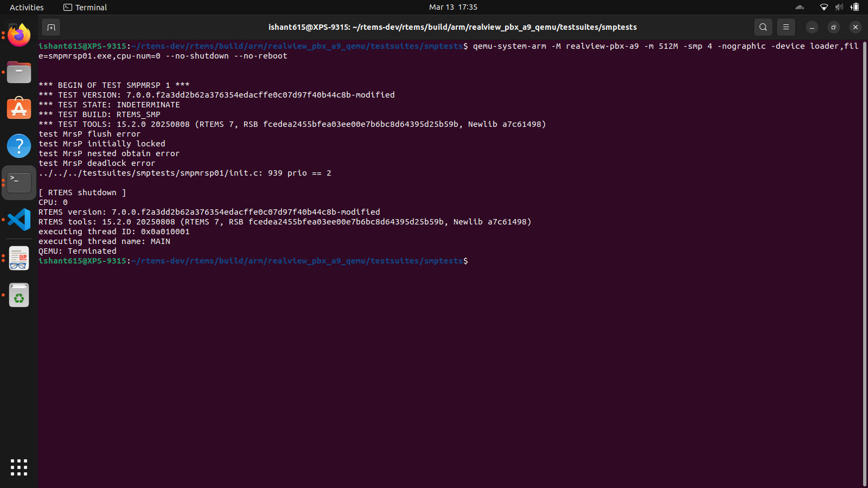This screenshot has height=488, width=868.
Task: Open the document viewer dock icon
Action: coord(19,259)
